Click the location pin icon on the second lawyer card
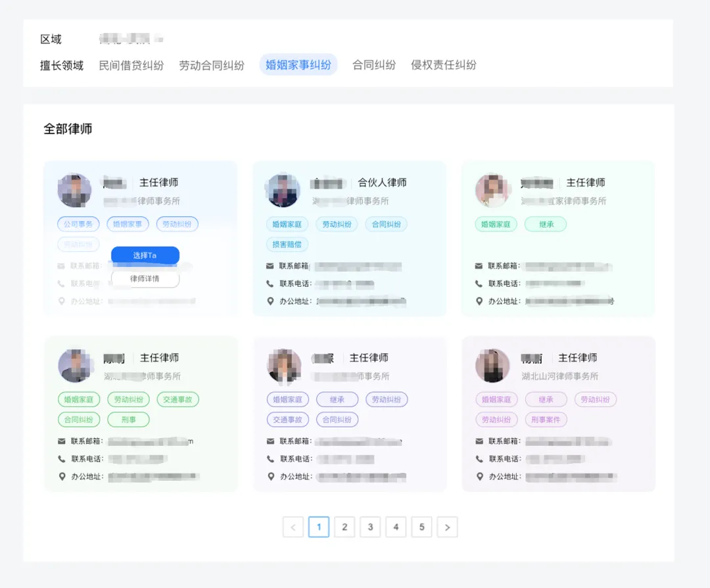The width and height of the screenshot is (710, 588). [x=270, y=302]
